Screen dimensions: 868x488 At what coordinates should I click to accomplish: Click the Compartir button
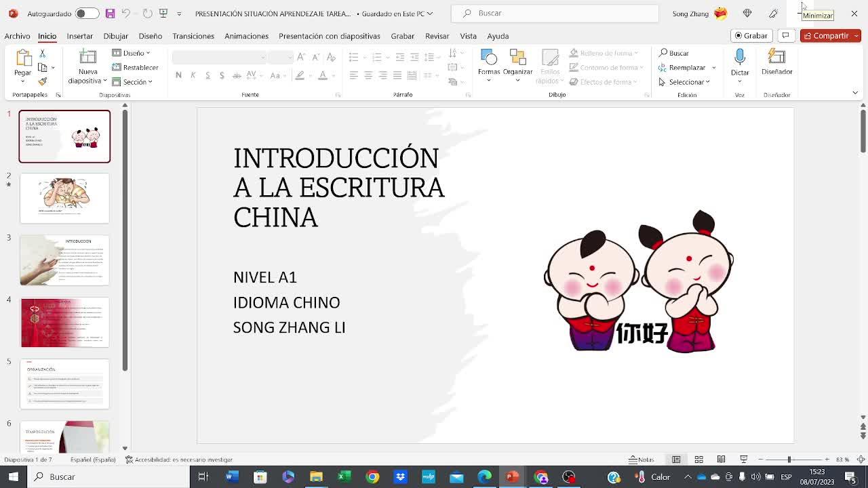click(x=826, y=35)
